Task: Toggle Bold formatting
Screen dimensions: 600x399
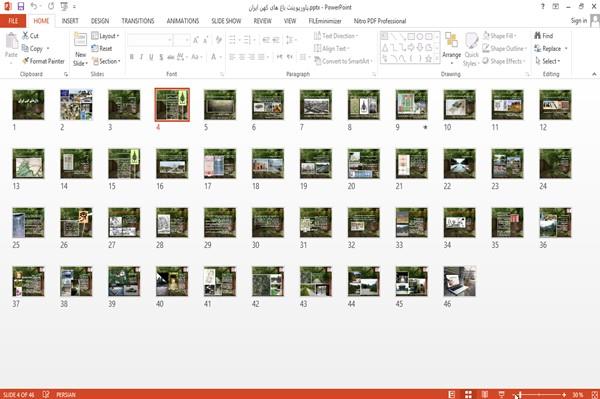Action: [x=132, y=57]
